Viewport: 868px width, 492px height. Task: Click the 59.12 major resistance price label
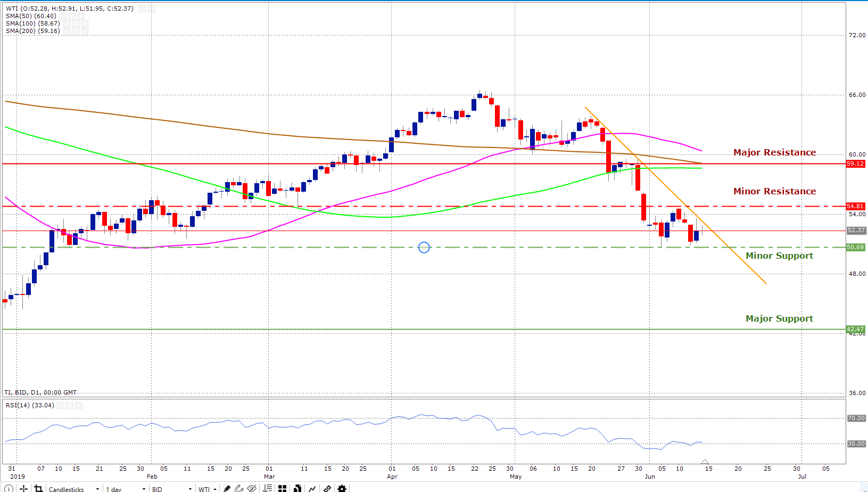855,163
